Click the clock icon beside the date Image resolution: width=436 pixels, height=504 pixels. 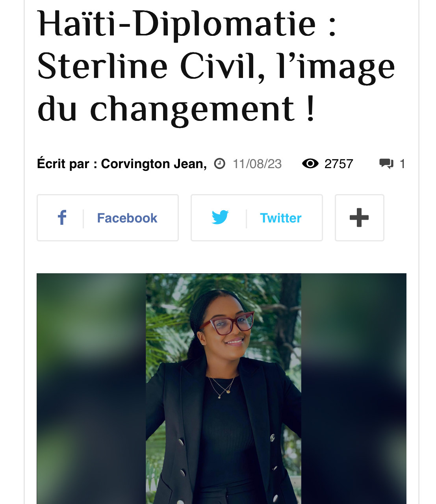pos(219,163)
